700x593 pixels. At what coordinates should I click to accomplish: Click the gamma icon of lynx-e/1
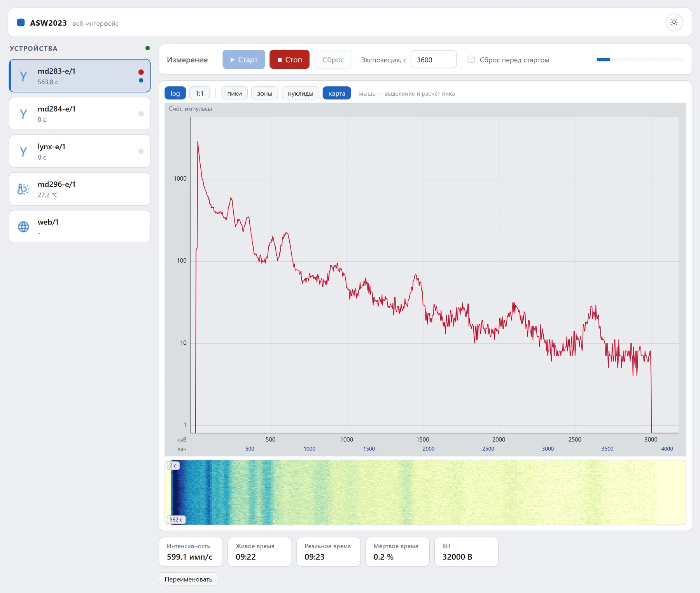point(23,152)
